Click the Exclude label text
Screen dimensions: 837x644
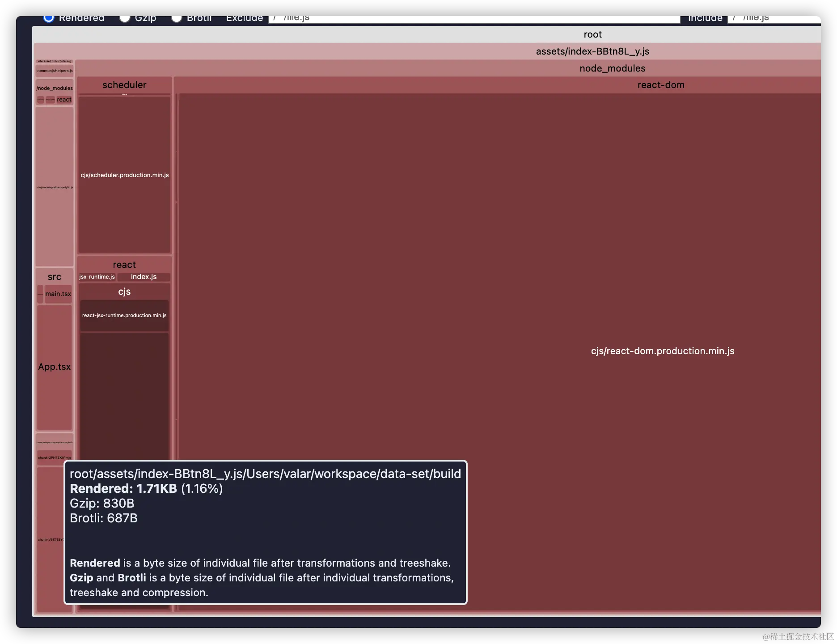[x=245, y=19]
